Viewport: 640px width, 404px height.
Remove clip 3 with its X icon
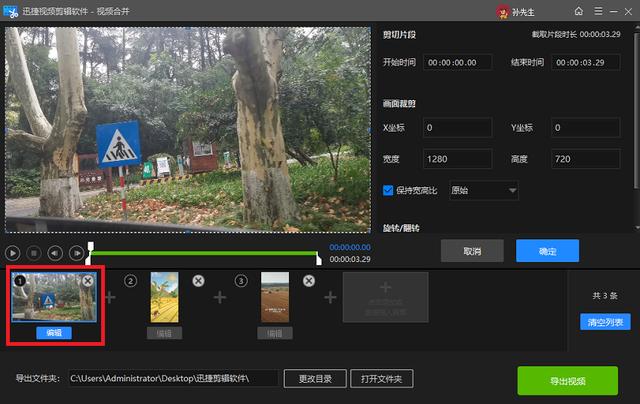[x=309, y=281]
